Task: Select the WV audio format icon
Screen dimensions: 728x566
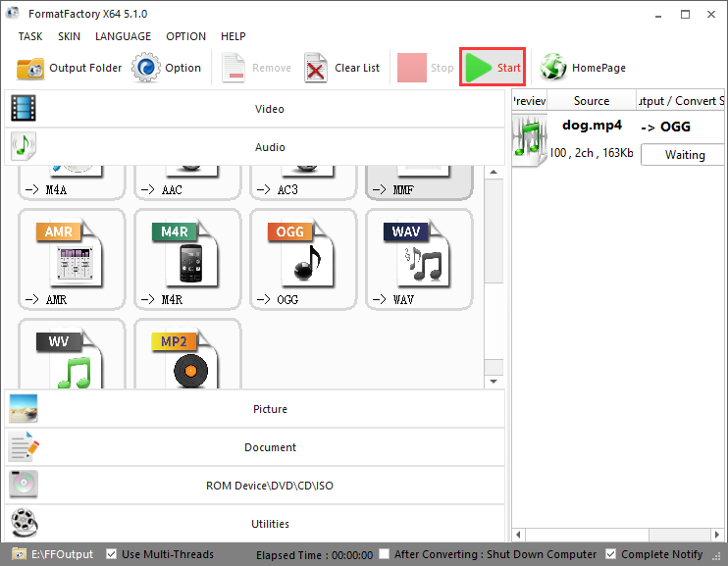Action: (x=72, y=354)
